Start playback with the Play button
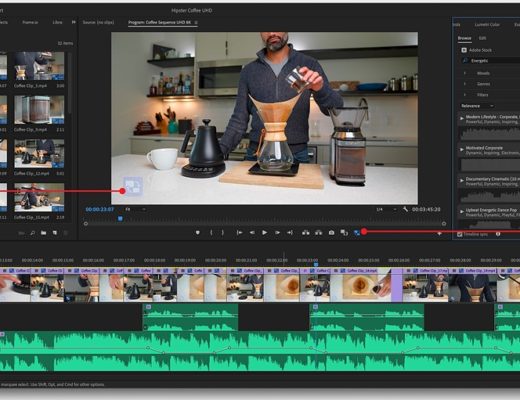Screen dimensions: 520x400 [264, 232]
